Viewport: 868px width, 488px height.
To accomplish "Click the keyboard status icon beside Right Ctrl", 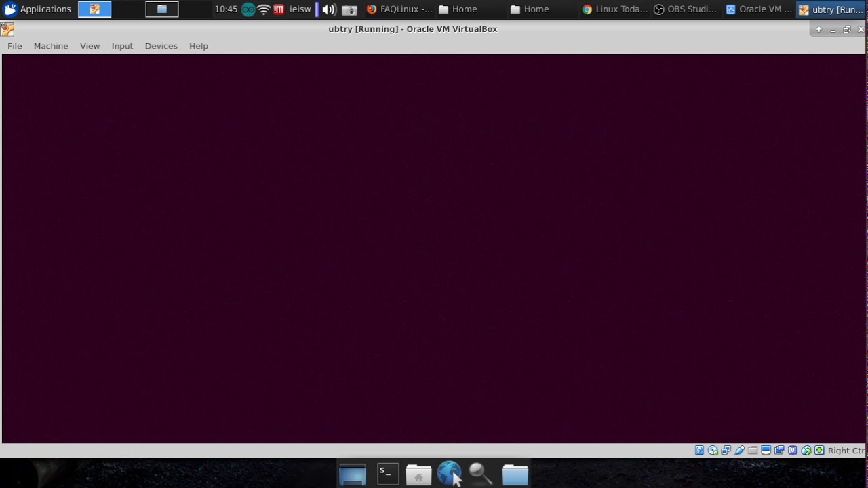I will tap(819, 450).
